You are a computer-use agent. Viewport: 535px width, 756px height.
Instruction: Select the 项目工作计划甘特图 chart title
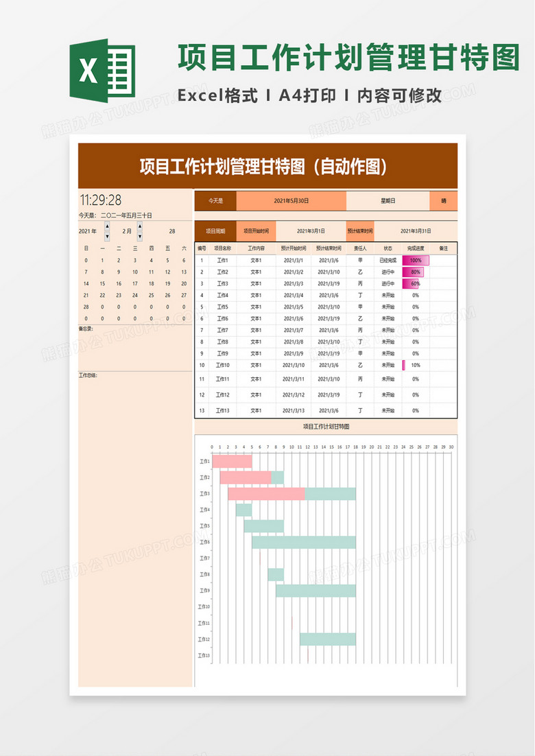click(326, 427)
